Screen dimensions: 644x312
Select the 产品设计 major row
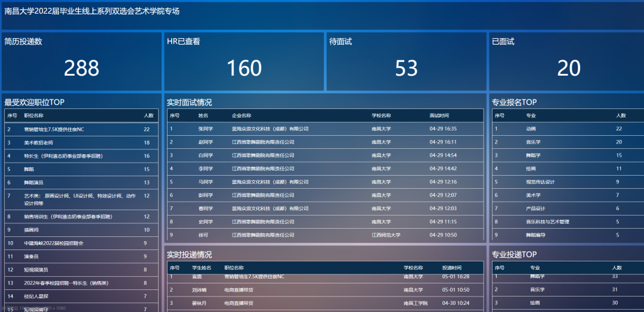click(535, 208)
